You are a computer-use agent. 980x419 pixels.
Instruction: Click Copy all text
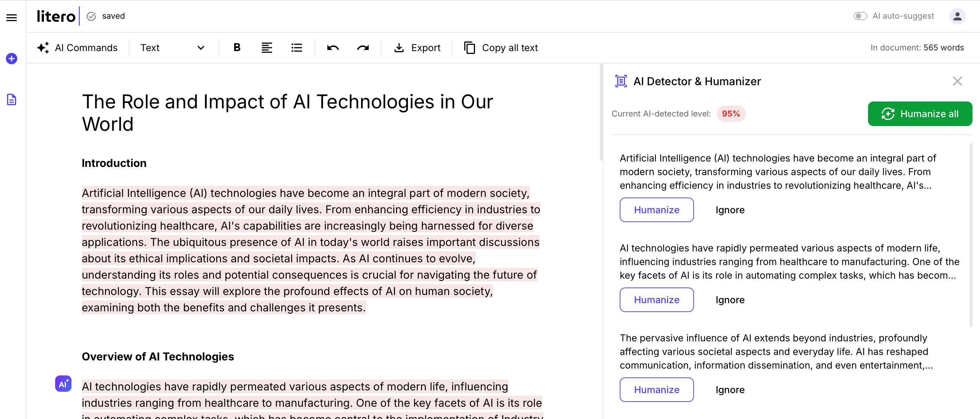pos(501,48)
